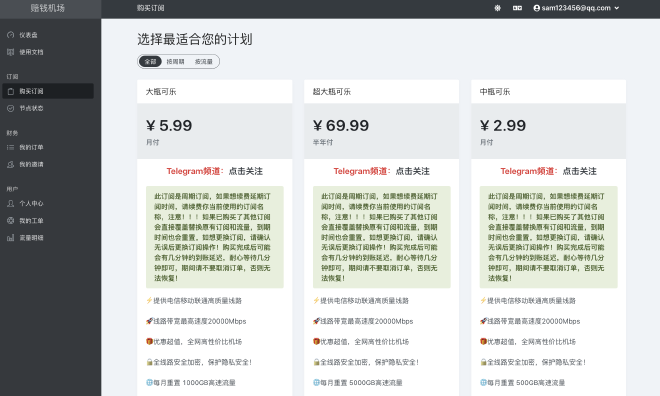Switch plan filter to 按周期

175,61
